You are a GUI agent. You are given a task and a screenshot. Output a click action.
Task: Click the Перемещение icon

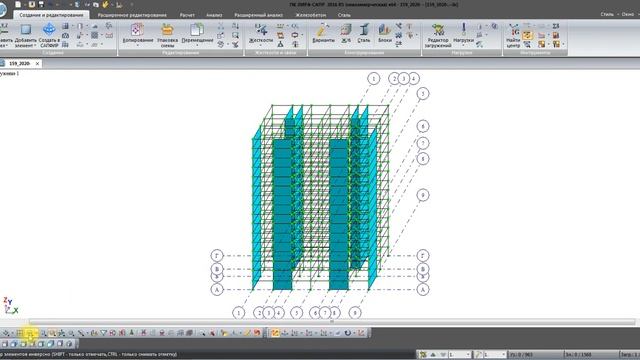[x=197, y=30]
